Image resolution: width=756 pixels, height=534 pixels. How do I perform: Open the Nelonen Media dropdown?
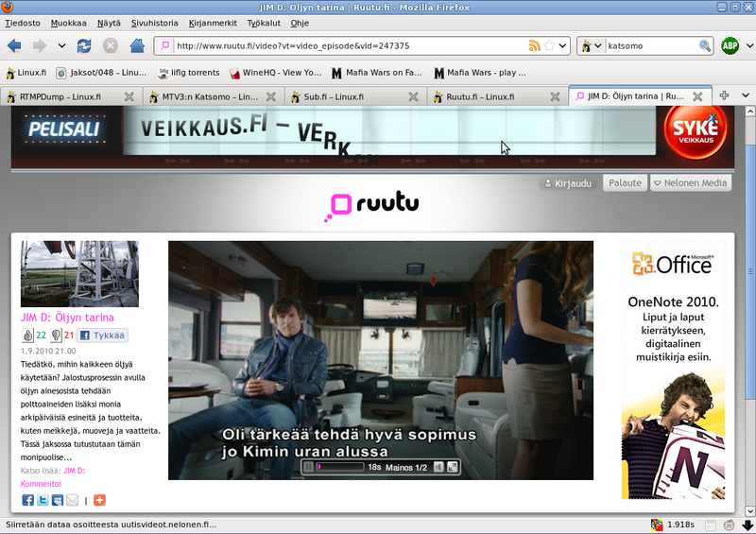(x=690, y=183)
